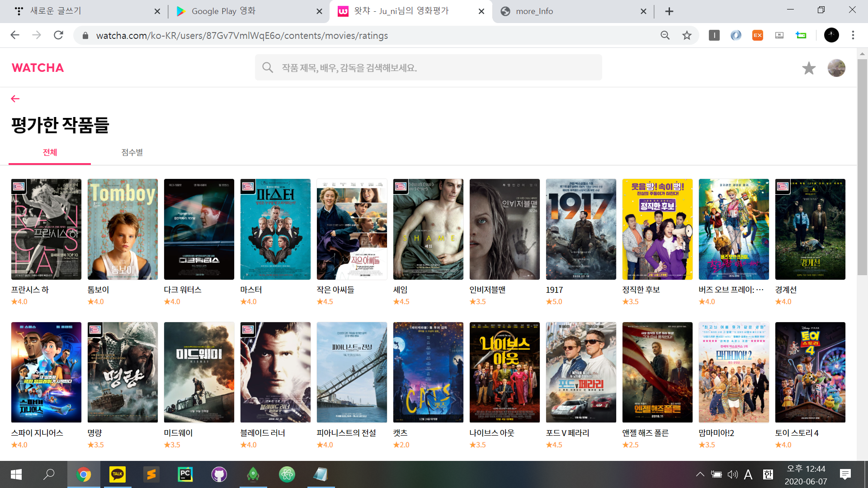
Task: Click the pink back arrow icon
Action: click(x=15, y=99)
